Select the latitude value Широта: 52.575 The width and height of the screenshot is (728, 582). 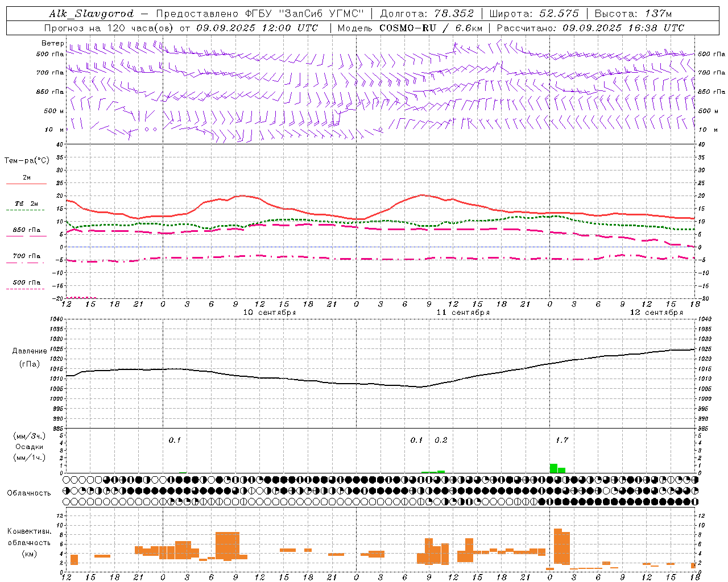click(534, 14)
